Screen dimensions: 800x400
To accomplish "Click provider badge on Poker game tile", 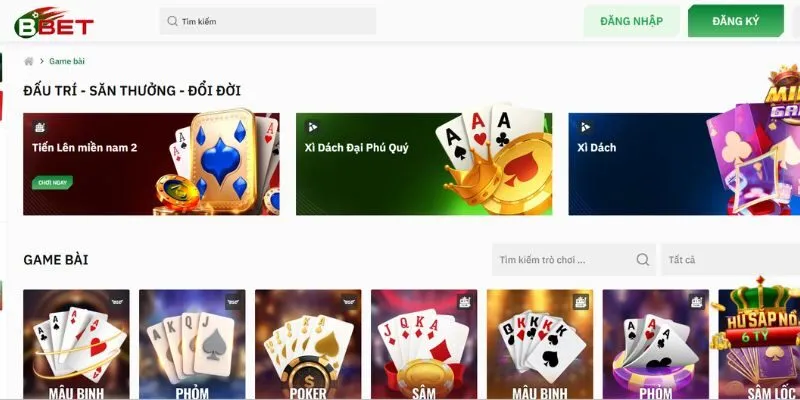I will point(349,302).
